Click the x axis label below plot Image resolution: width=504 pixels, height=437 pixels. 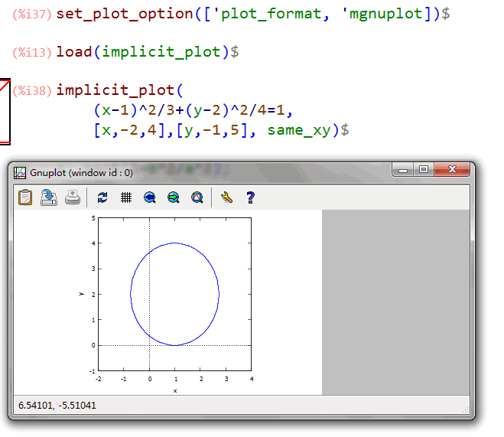point(175,391)
